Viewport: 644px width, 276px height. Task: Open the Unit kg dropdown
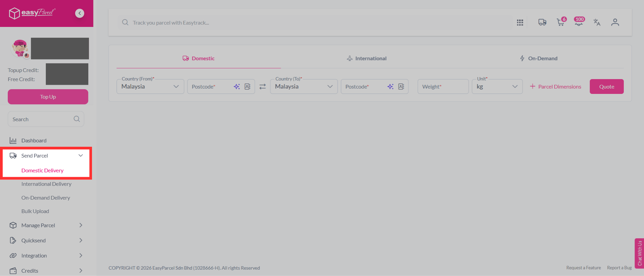point(497,87)
